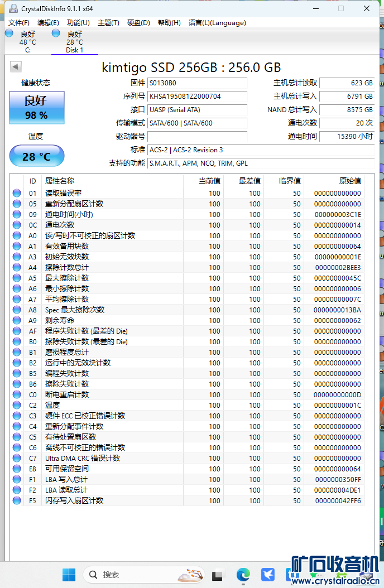384x588 pixels.
Task: Click the 传输模式 field SATA/600 | SATA/600
Action: click(197, 123)
